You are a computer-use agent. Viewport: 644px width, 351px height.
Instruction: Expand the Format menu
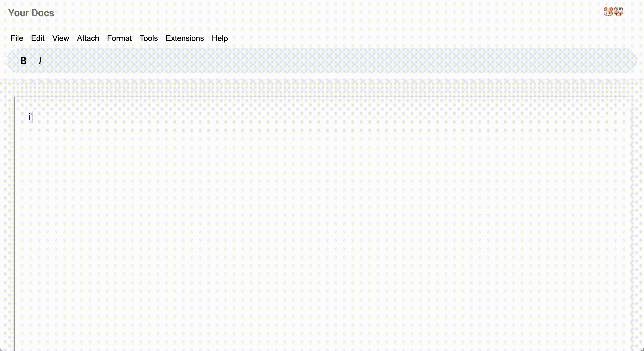[x=119, y=38]
